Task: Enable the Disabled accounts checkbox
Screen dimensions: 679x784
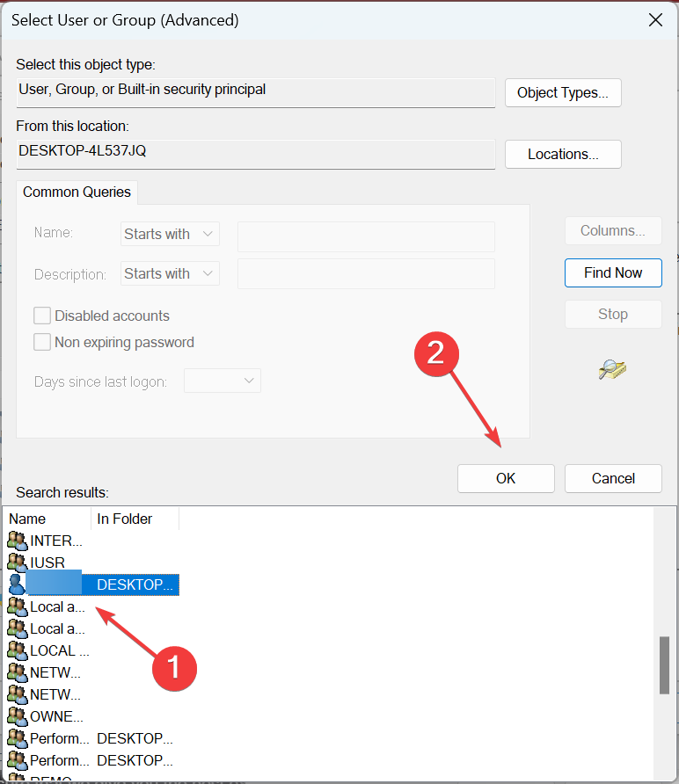Action: (x=41, y=316)
